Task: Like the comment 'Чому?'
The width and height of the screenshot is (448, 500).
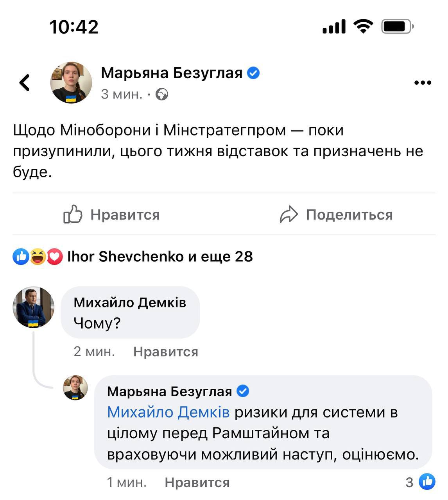Action: (165, 352)
